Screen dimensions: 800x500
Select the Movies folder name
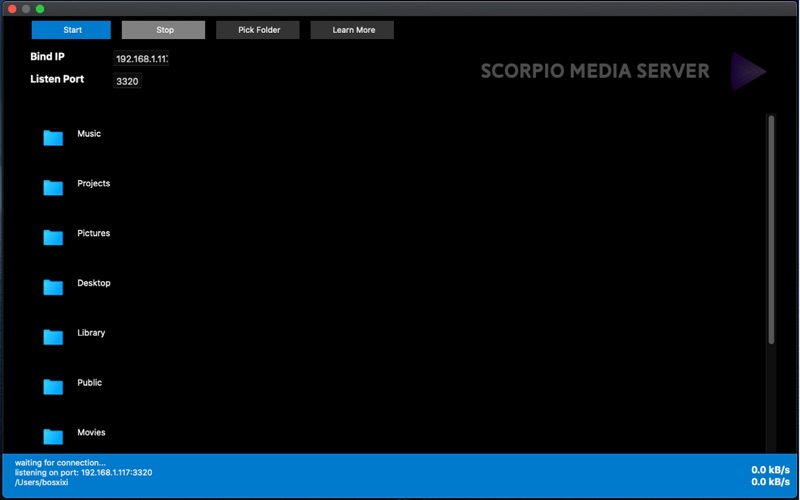coord(91,432)
